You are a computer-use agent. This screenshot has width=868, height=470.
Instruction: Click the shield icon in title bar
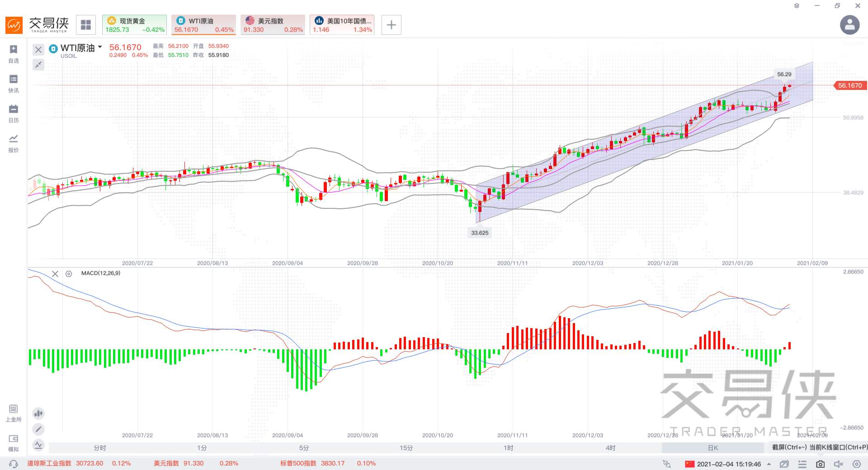(797, 6)
